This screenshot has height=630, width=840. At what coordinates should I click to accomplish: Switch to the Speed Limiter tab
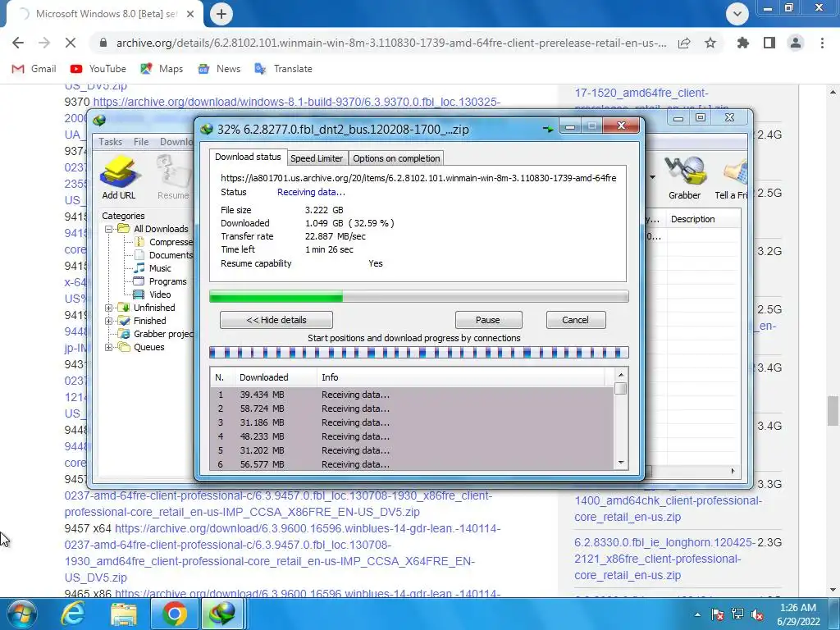317,158
